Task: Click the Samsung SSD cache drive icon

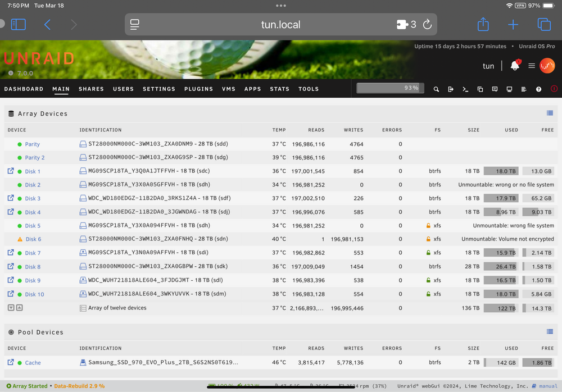Action: [83, 362]
